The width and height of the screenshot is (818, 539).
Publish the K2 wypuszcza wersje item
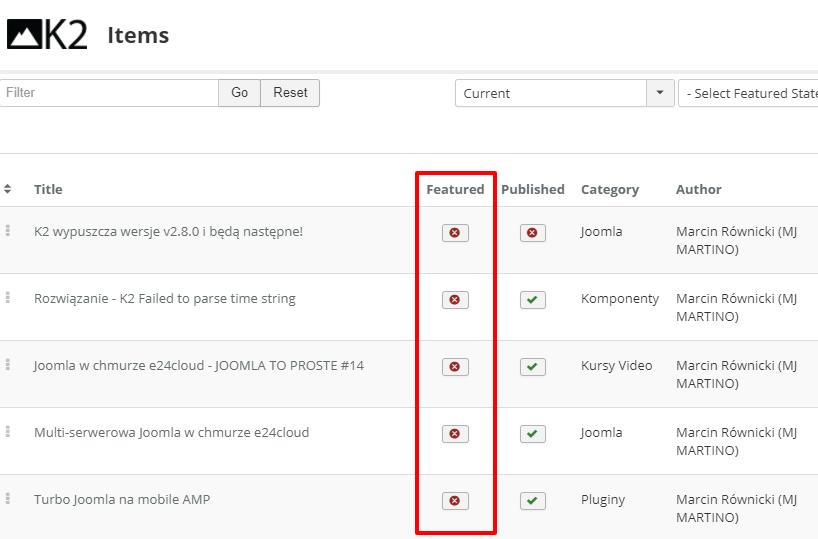533,233
